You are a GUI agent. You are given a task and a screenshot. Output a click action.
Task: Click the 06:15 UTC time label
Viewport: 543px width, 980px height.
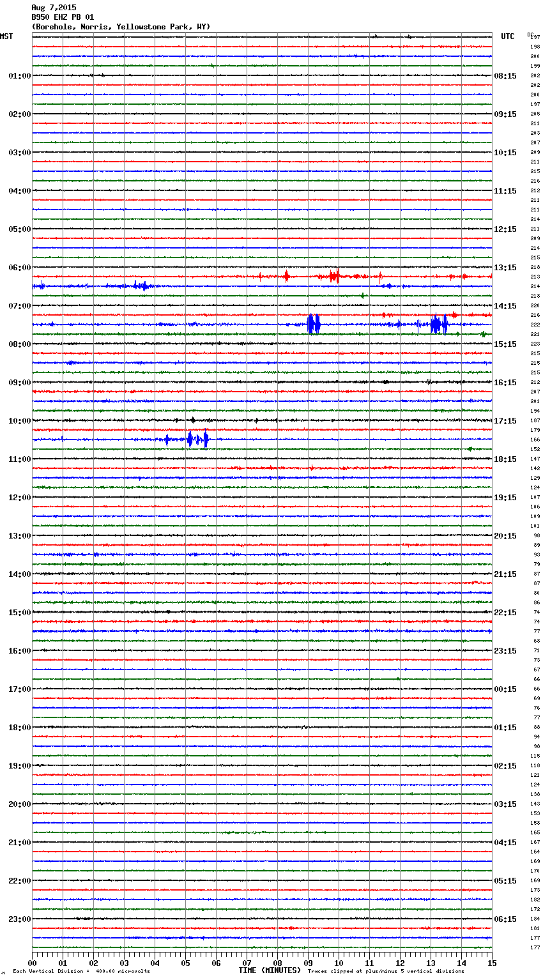[x=505, y=919]
